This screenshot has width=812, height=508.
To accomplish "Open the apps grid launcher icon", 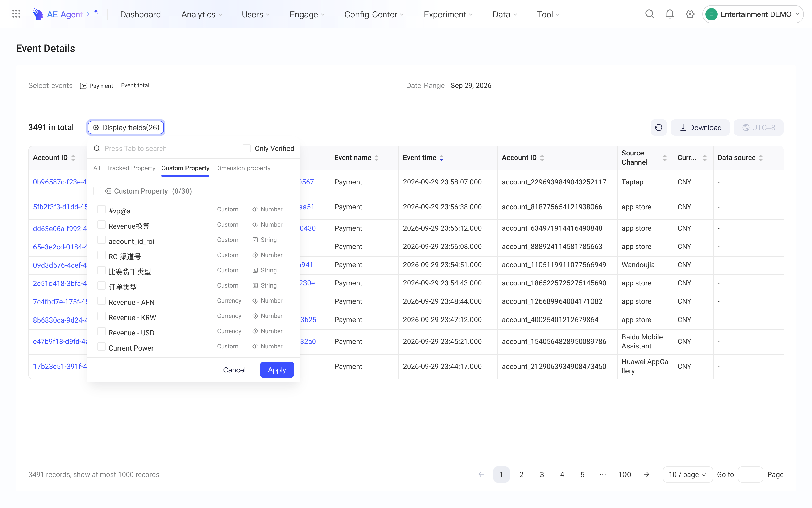I will click(x=16, y=14).
